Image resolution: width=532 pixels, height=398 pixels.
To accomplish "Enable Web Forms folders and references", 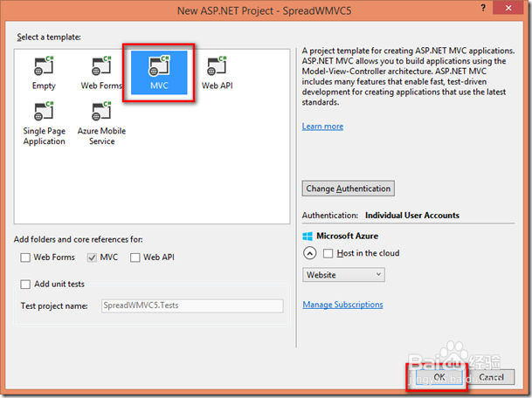I will (x=25, y=257).
